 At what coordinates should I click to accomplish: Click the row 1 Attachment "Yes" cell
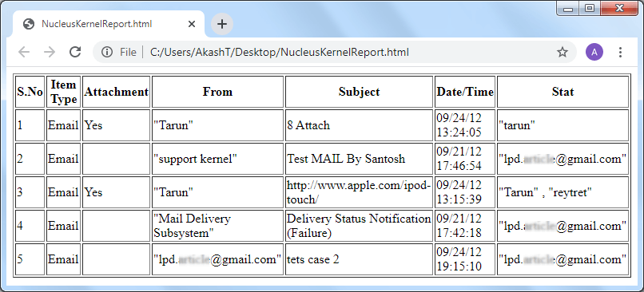pos(116,125)
